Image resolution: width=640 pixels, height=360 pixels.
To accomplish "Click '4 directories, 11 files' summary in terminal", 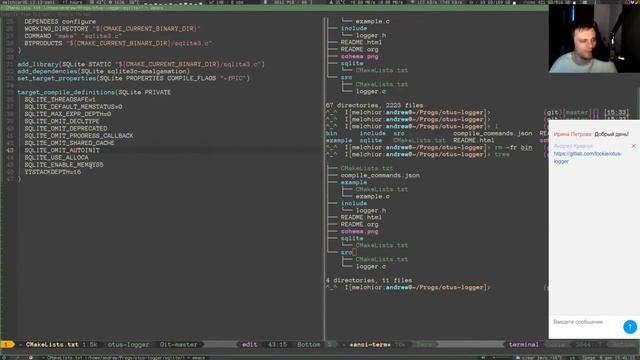I will pyautogui.click(x=369, y=280).
